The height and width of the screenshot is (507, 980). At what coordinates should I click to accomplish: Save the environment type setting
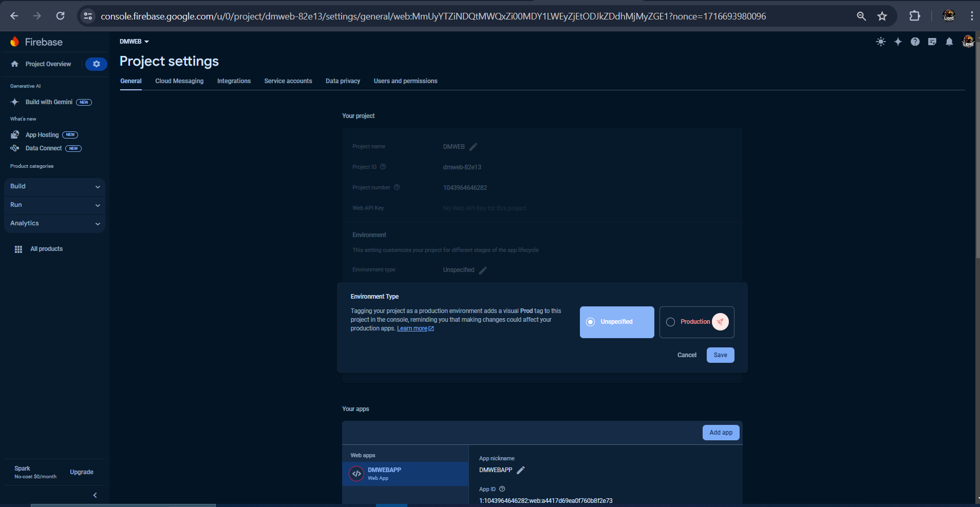pos(720,355)
